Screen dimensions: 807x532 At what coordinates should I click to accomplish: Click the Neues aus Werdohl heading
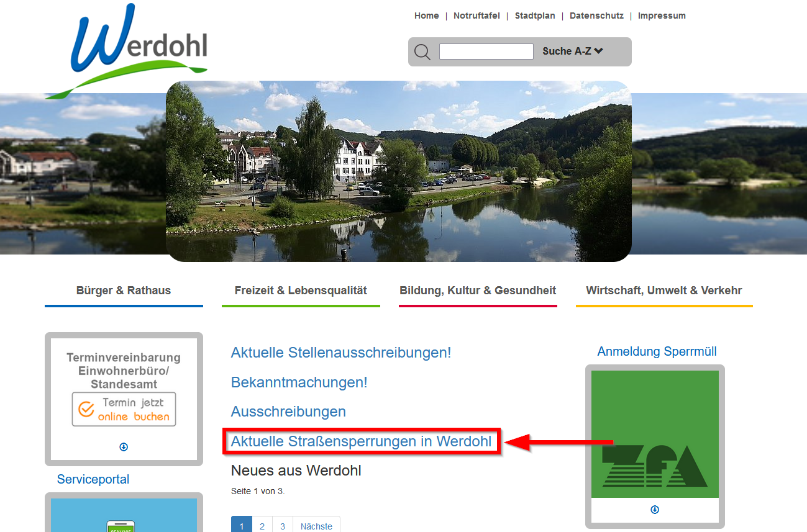coord(296,471)
